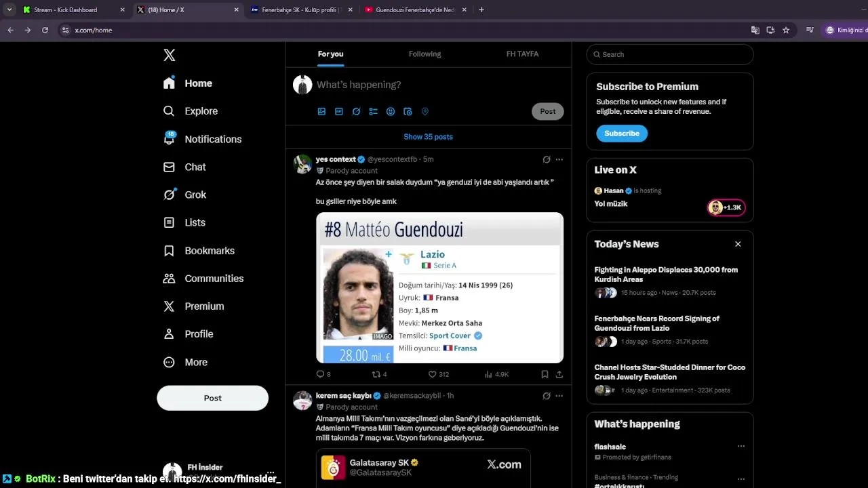Open the X logo home link
Screen dimensions: 868x488
click(x=170, y=56)
